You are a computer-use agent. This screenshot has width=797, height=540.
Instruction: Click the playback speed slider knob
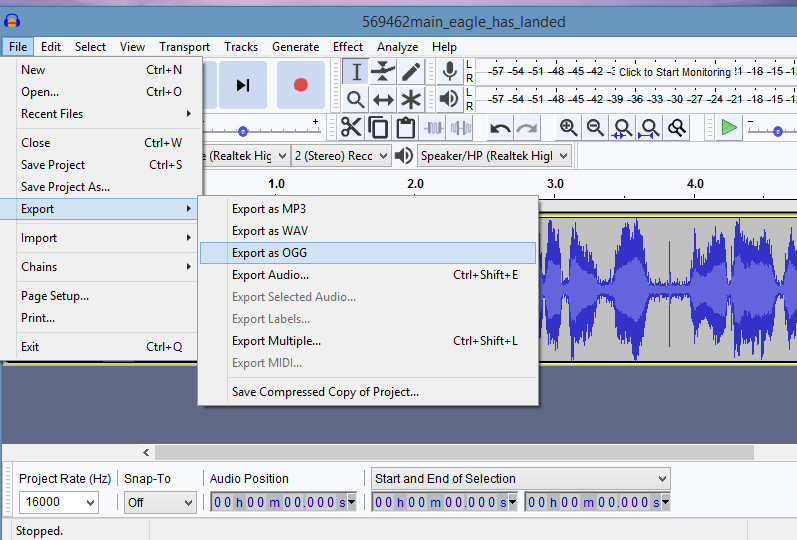coord(778,132)
